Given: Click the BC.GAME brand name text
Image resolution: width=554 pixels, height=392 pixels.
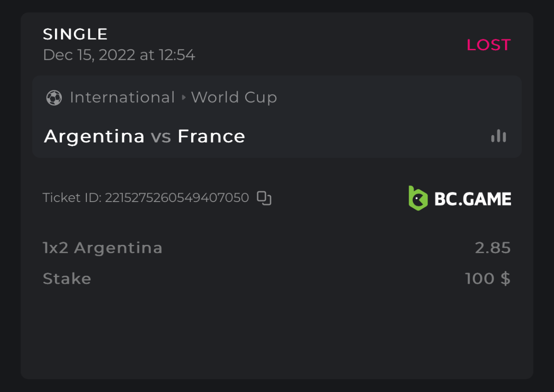Looking at the screenshot, I should 473,199.
